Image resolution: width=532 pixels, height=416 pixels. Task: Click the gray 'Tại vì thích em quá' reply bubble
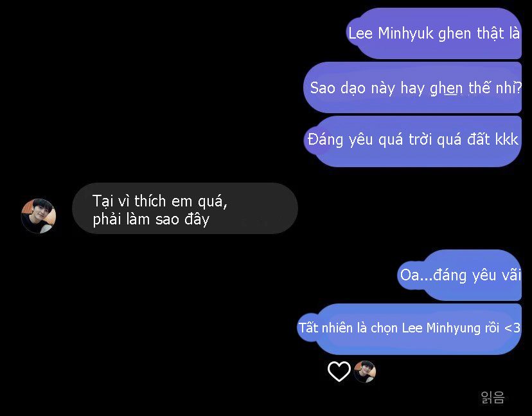[x=185, y=208]
